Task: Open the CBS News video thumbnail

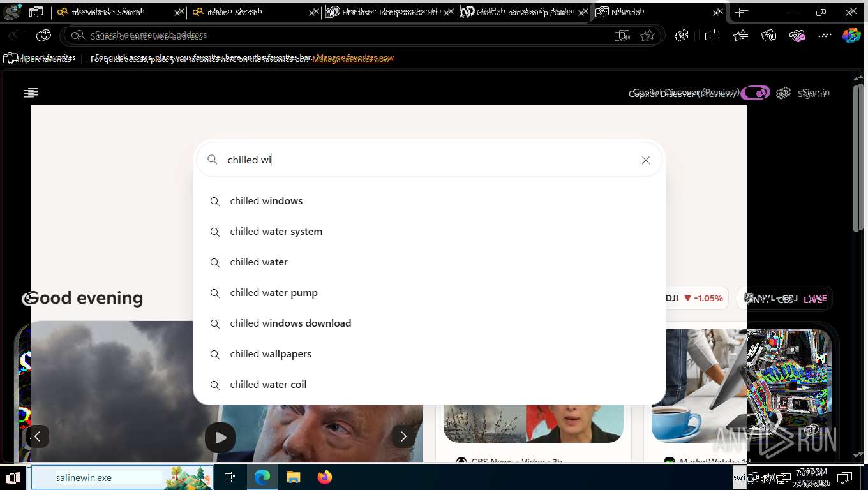Action: [533, 423]
